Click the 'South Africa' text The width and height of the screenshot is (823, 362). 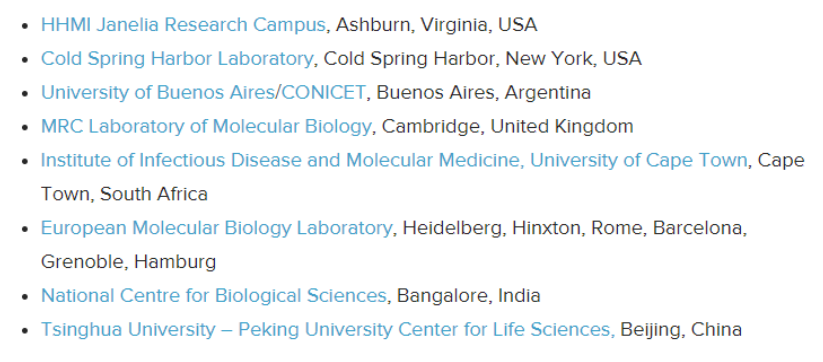click(x=154, y=194)
